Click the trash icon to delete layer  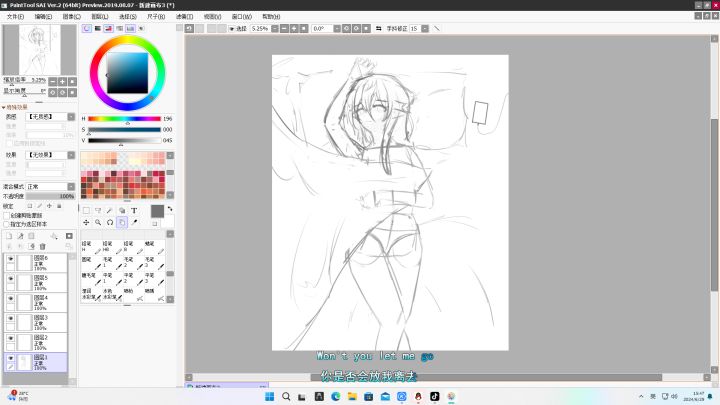(43, 247)
